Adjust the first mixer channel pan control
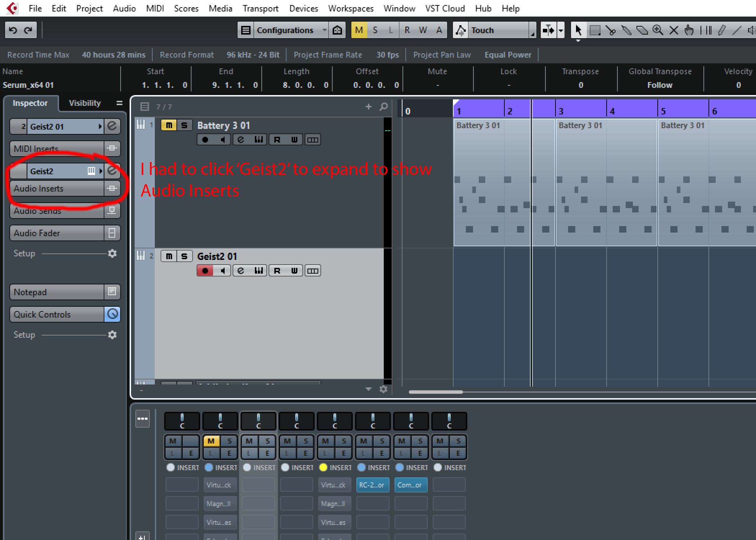The image size is (756, 540). pyautogui.click(x=182, y=421)
